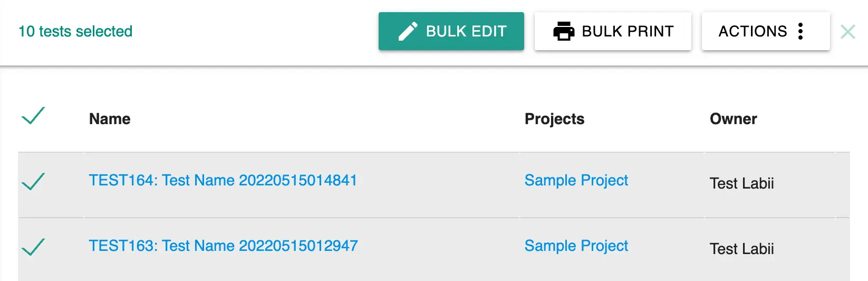868x281 pixels.
Task: Click Test Labii owner in TEST164 row
Action: point(742,183)
